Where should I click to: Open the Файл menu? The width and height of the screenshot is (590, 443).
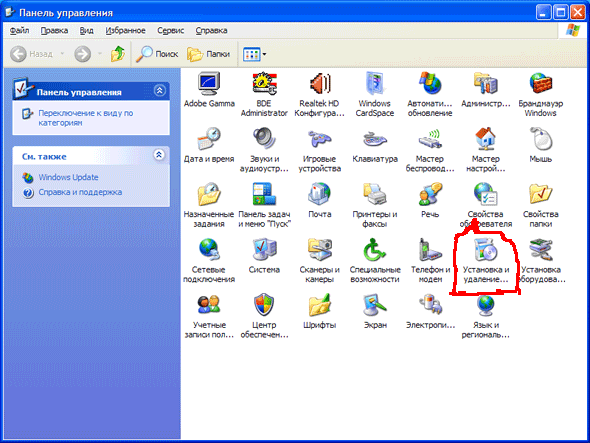(x=19, y=31)
